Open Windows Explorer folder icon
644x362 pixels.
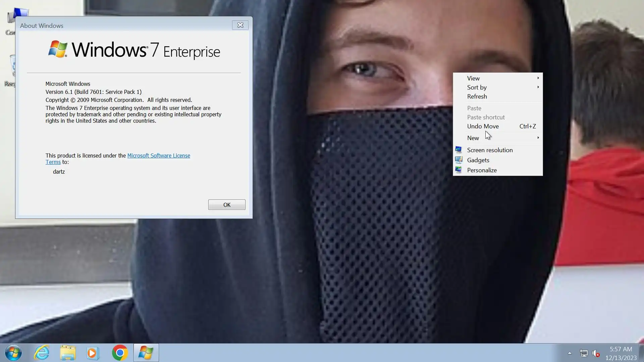pos(68,353)
